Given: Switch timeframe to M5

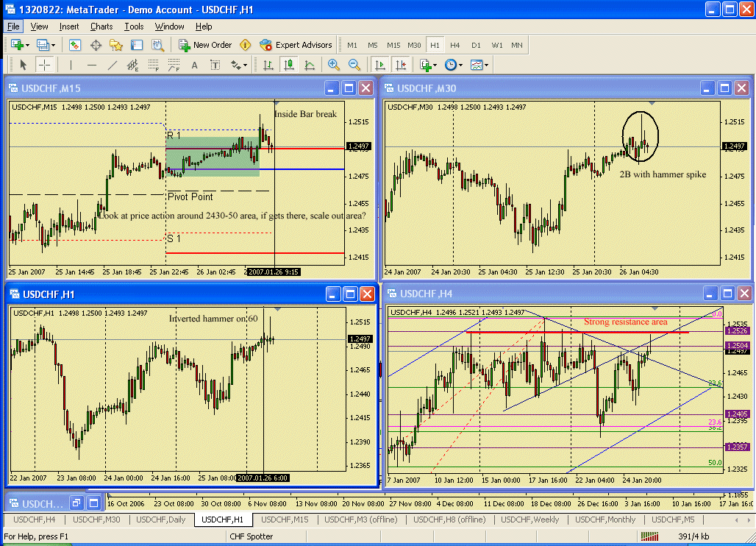Looking at the screenshot, I should [x=373, y=45].
